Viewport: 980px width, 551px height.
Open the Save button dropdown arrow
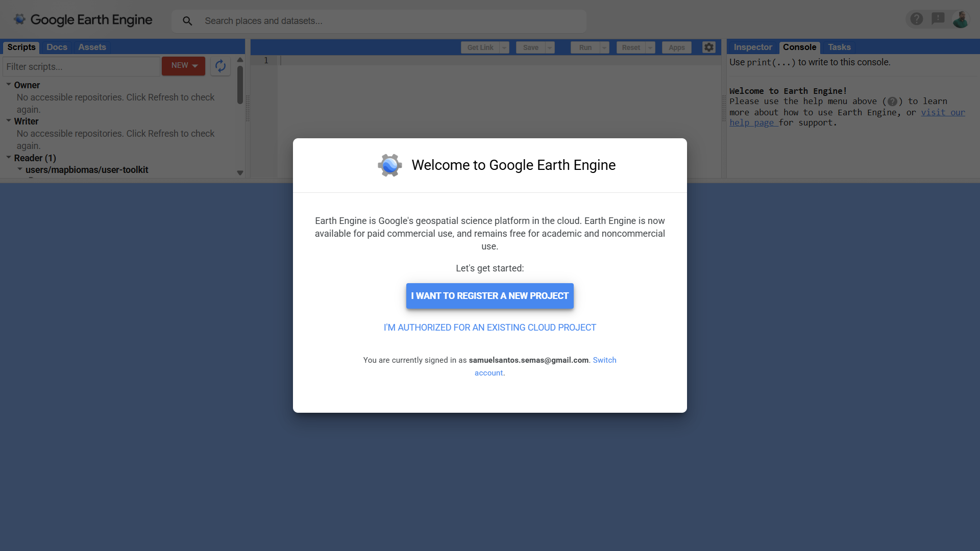click(549, 47)
